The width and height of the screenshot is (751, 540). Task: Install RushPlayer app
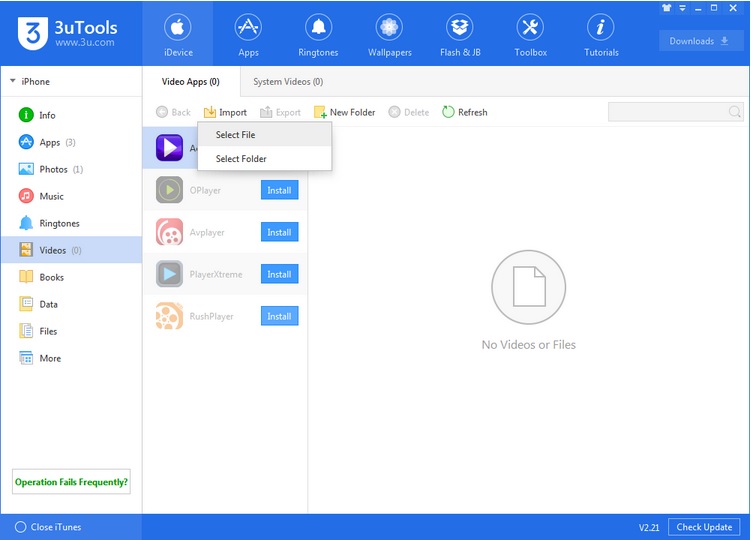pos(279,316)
